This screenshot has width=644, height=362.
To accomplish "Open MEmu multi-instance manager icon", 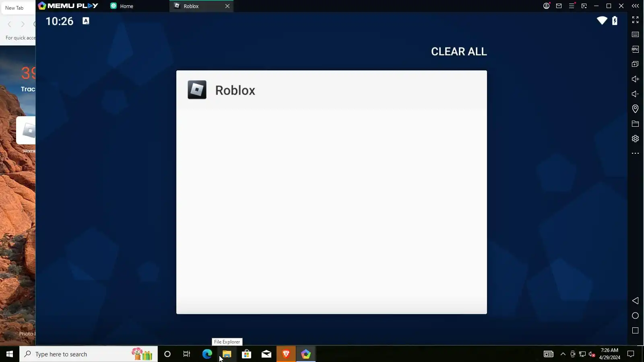I will coord(635,64).
